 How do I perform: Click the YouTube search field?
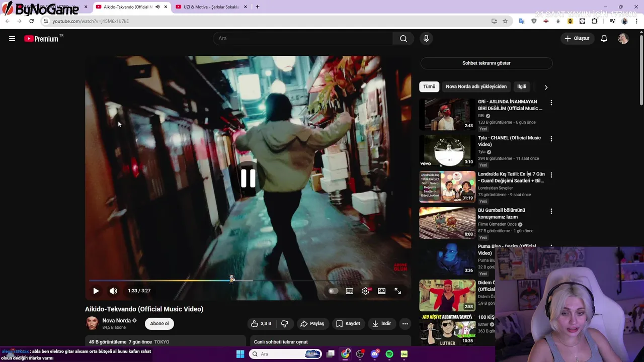click(x=303, y=39)
